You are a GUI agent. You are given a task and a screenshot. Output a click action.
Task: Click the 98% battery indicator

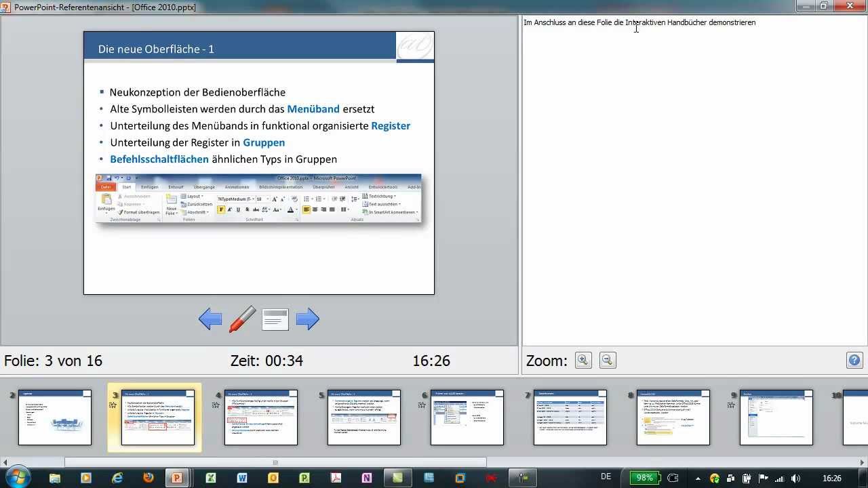pyautogui.click(x=644, y=478)
